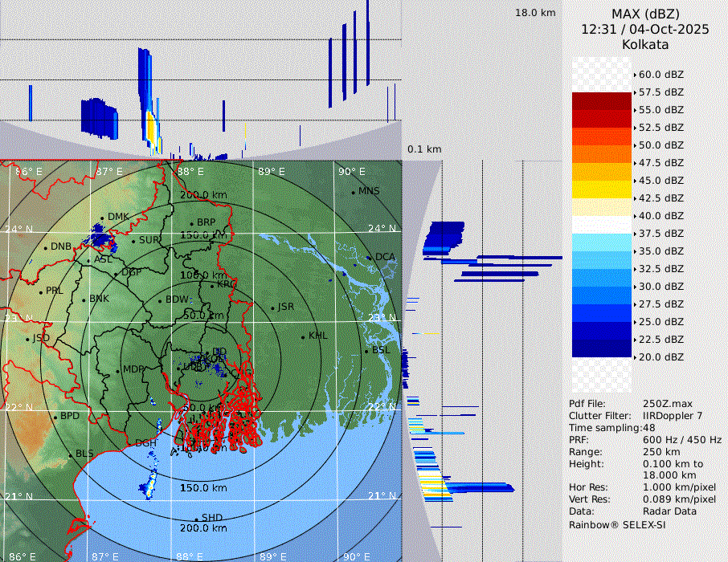Click the DCA station marker
728x562 pixels.
coord(370,258)
